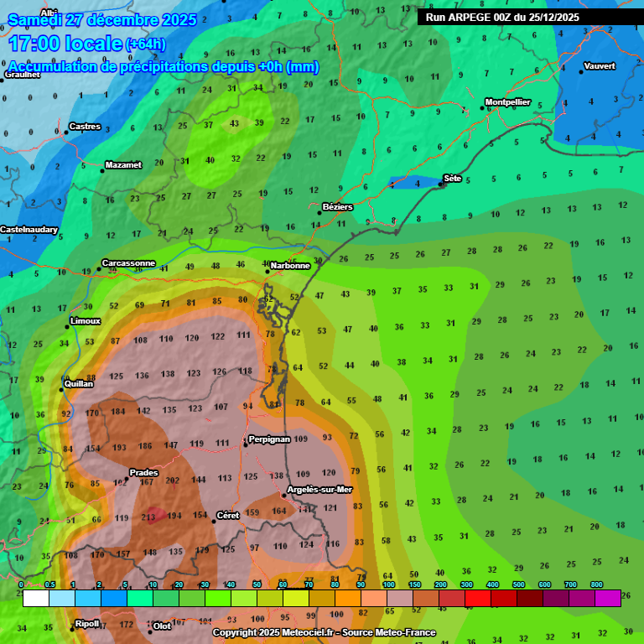Screen dimensions: 644x644
Task: Click the white 0 mm legend swatch
Action: tap(35, 598)
